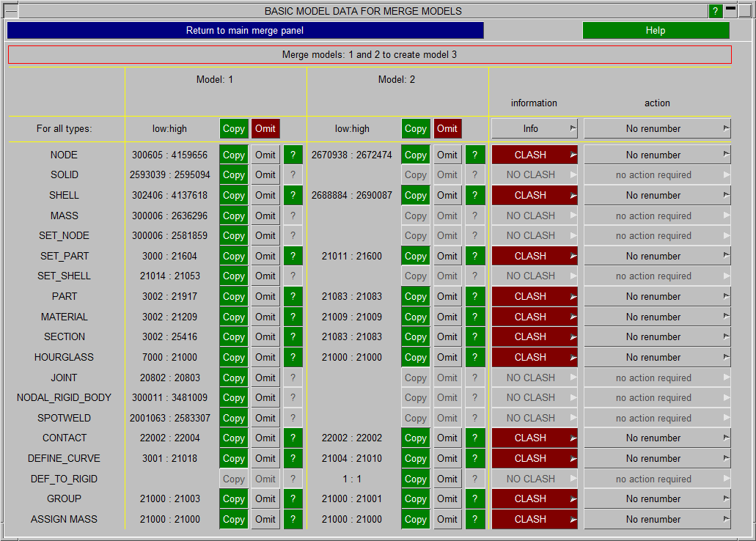The height and width of the screenshot is (541, 756).
Task: Click CONTACT Model 1 question mark
Action: (x=293, y=438)
